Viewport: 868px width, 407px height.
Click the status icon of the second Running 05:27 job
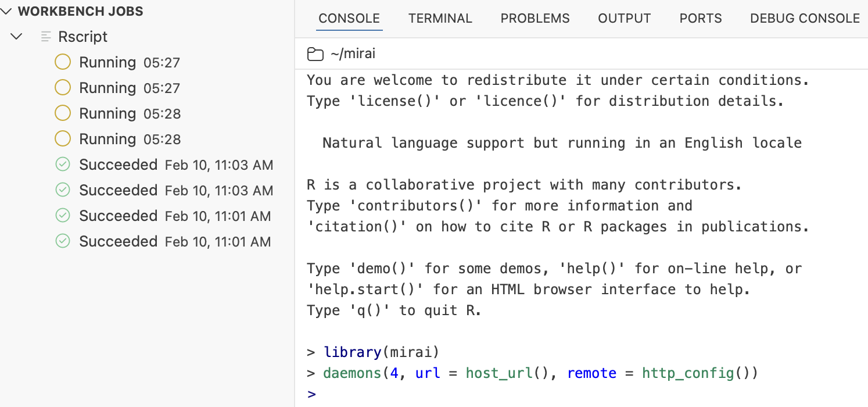tap(62, 87)
